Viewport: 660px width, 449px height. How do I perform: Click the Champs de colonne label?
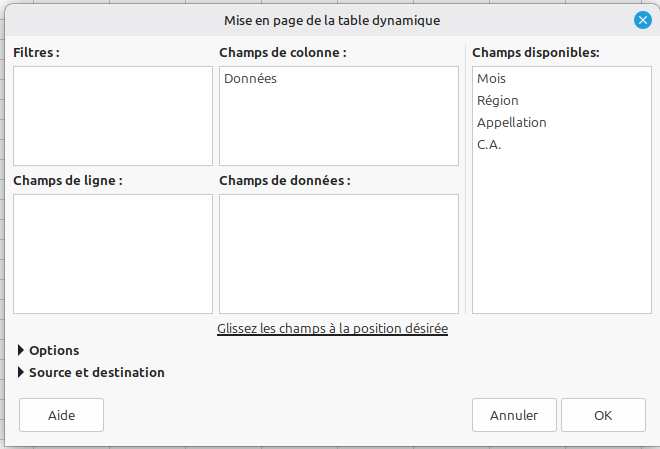pyautogui.click(x=283, y=53)
